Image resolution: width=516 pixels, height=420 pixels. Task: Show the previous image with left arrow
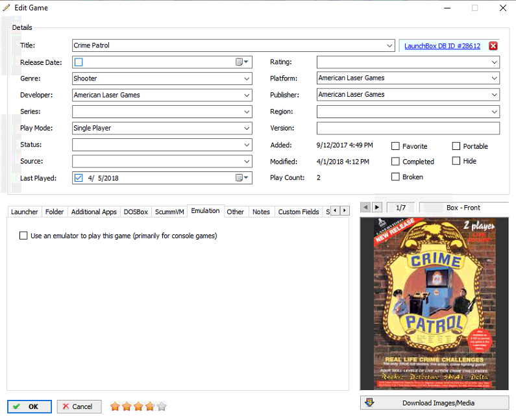pos(365,207)
